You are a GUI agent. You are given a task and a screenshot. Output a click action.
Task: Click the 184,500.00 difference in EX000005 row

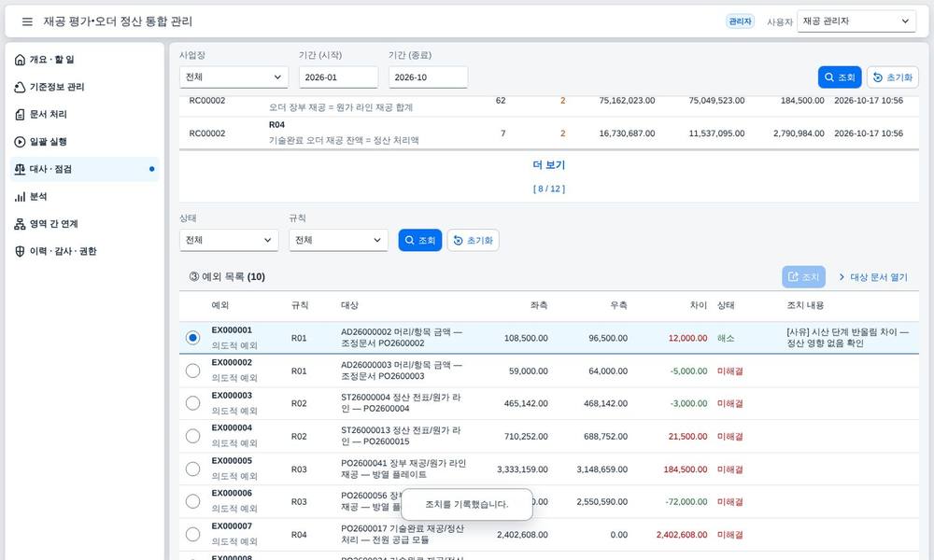685,469
